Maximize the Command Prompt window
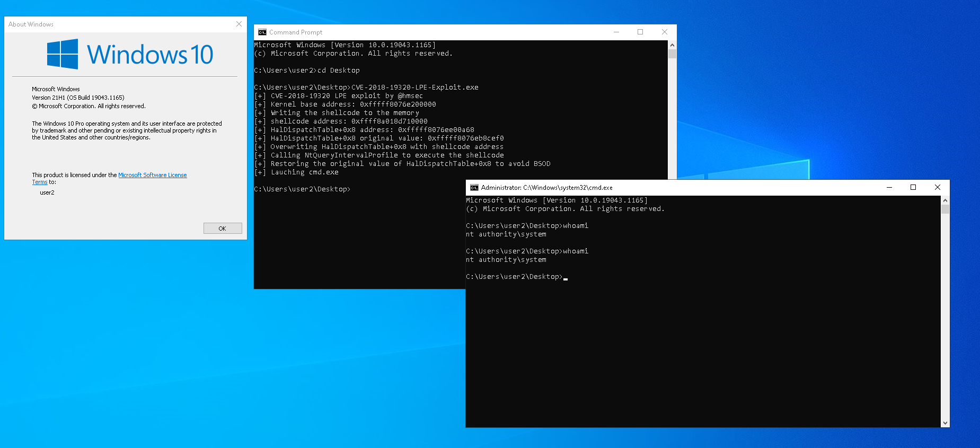980x448 pixels. click(x=640, y=32)
